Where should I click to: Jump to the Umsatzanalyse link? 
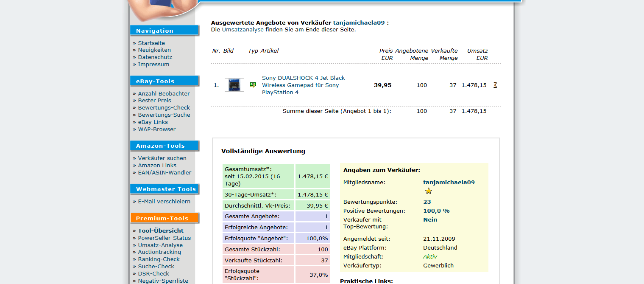243,30
